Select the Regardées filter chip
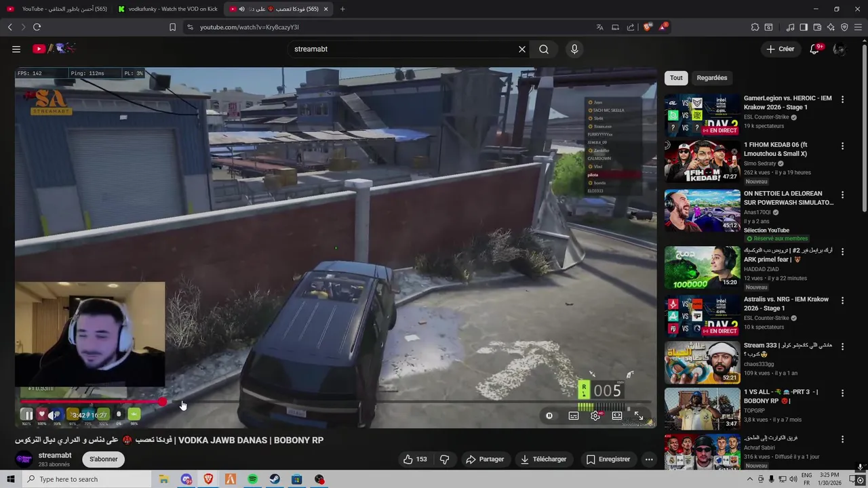Image resolution: width=868 pixels, height=488 pixels. tap(712, 78)
